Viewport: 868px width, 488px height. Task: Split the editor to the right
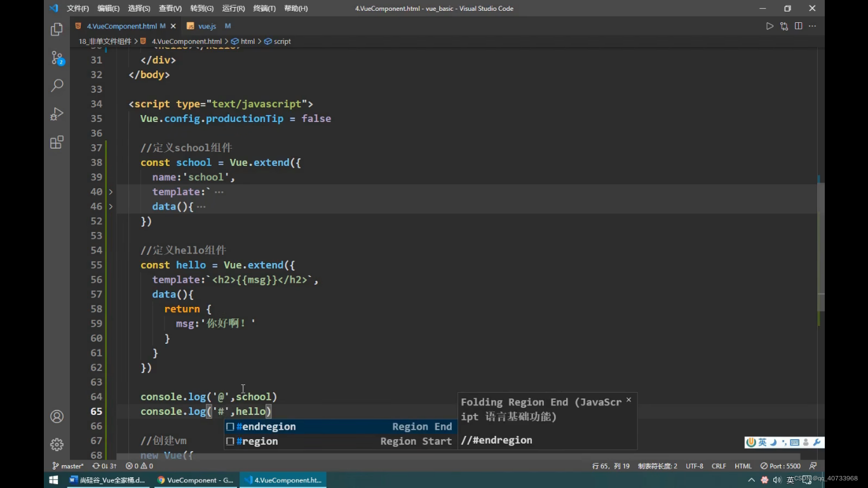point(798,26)
